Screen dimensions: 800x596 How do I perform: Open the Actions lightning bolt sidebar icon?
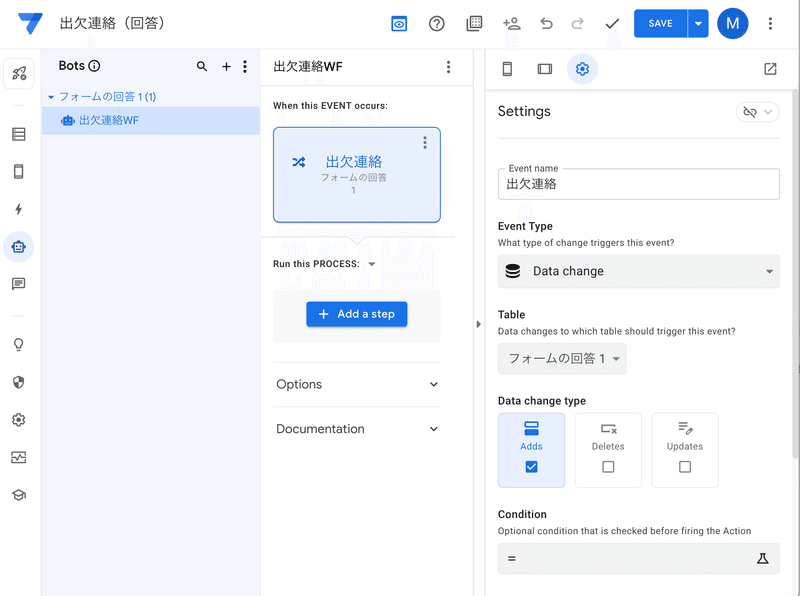click(19, 209)
